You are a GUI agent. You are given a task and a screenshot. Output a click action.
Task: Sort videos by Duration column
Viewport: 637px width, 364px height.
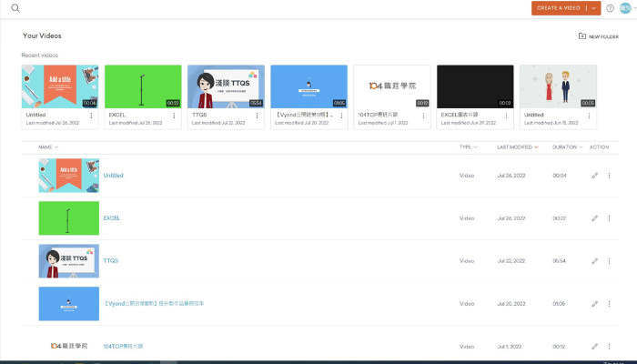click(x=567, y=147)
